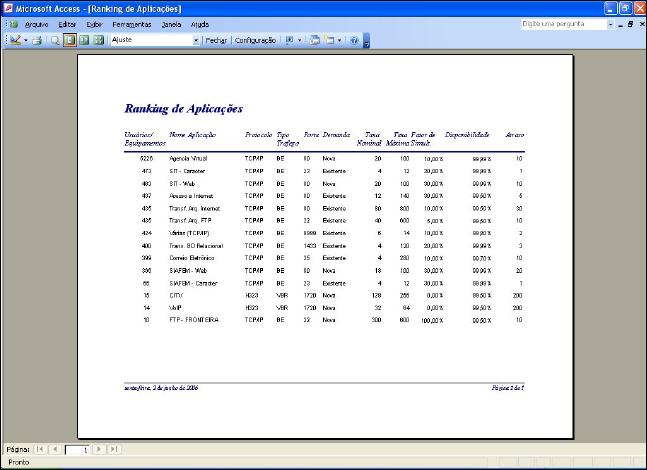Click the New Object toolbar icon
This screenshot has height=470, width=647.
point(329,40)
